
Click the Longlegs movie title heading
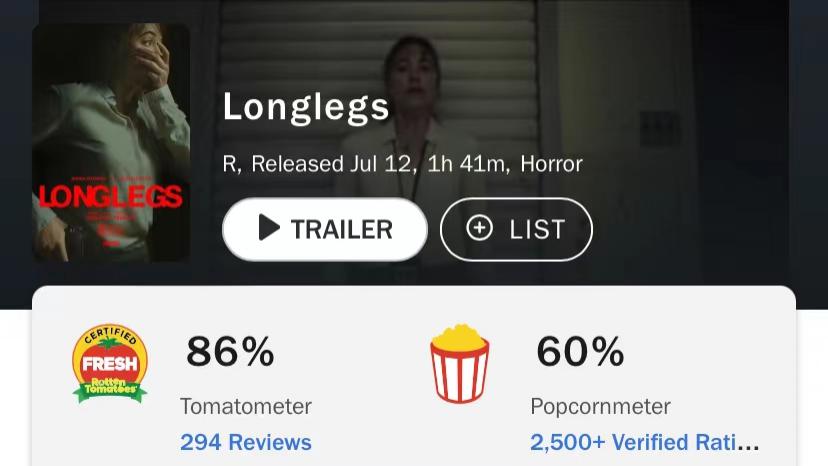306,106
